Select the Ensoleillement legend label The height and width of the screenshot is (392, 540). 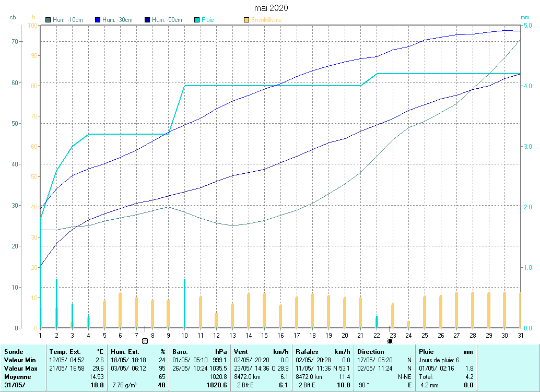click(x=266, y=20)
